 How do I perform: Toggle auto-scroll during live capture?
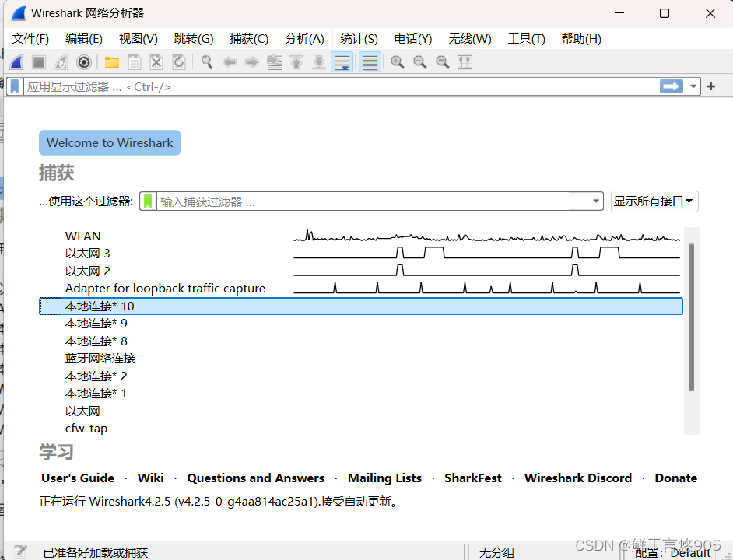[342, 62]
